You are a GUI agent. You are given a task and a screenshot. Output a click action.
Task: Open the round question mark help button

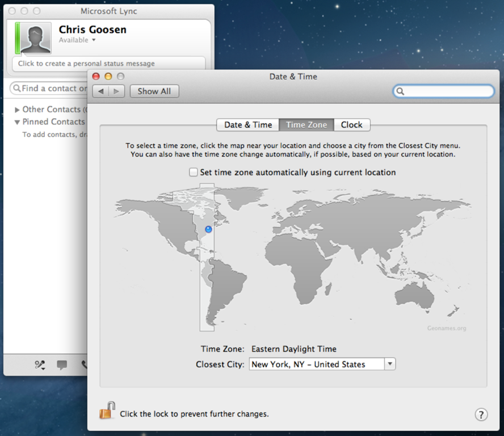tap(481, 414)
